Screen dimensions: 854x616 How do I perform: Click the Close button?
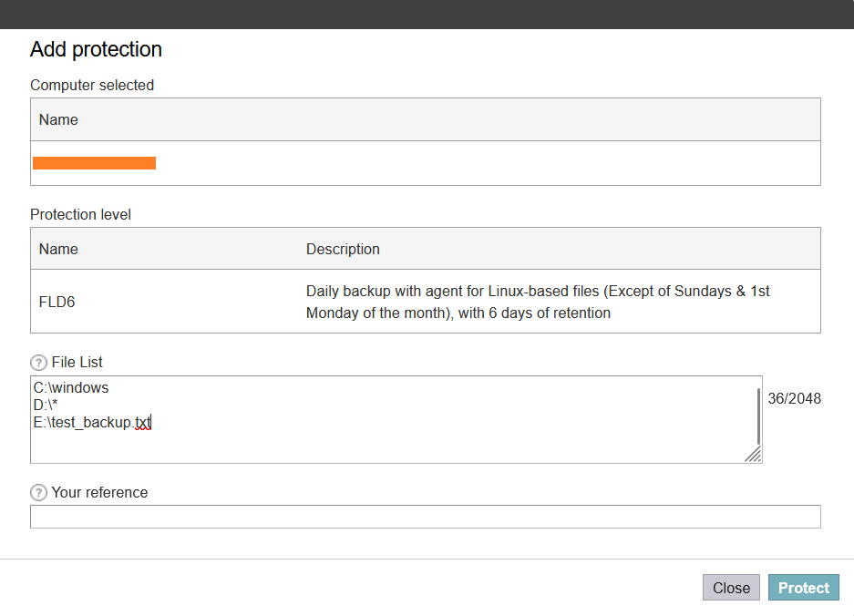(x=731, y=588)
